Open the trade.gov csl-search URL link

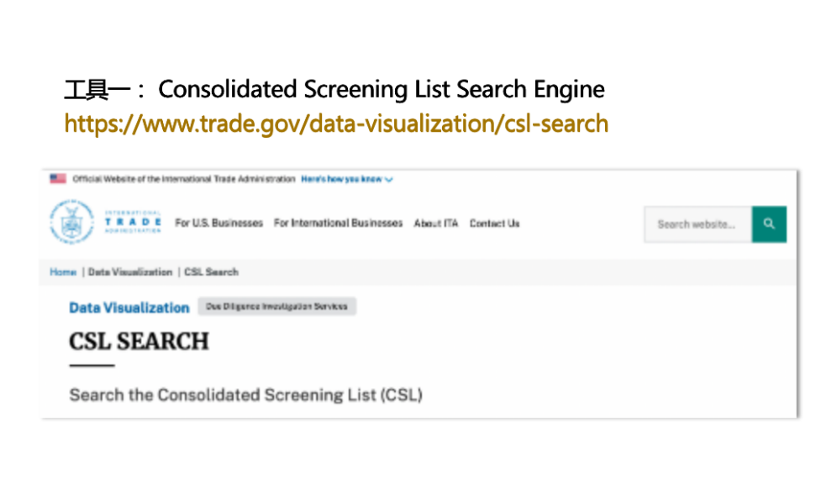coord(336,124)
